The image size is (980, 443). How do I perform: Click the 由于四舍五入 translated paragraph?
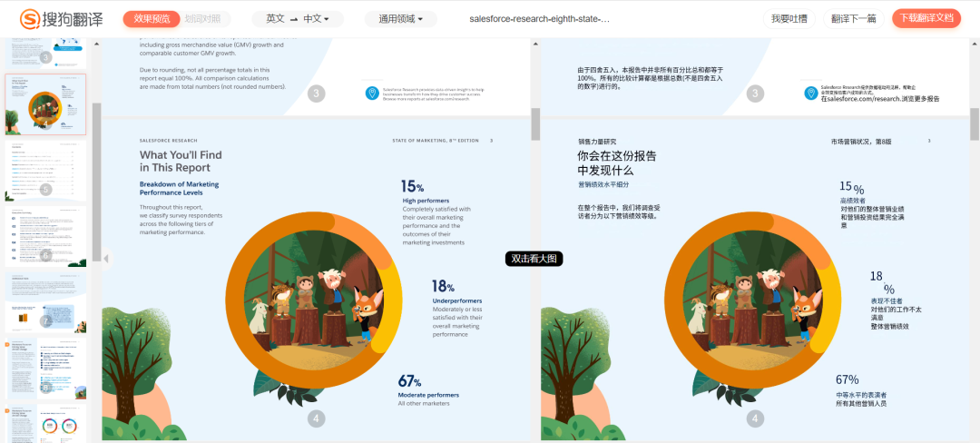650,78
